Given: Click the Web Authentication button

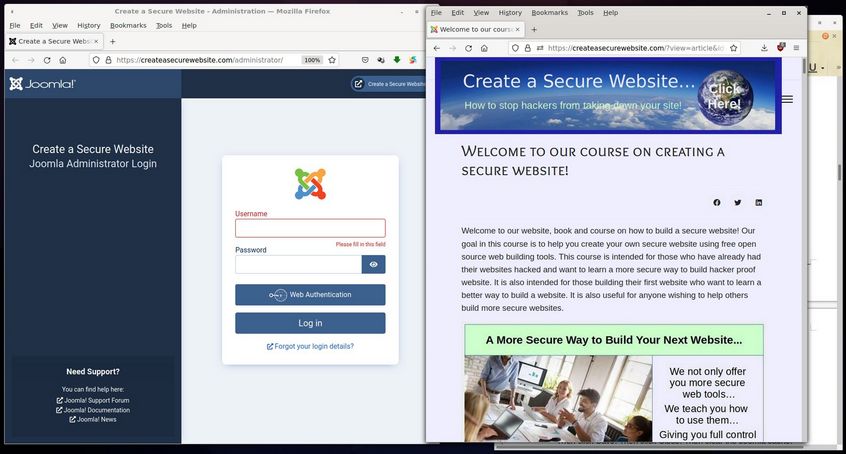Looking at the screenshot, I should click(x=310, y=295).
